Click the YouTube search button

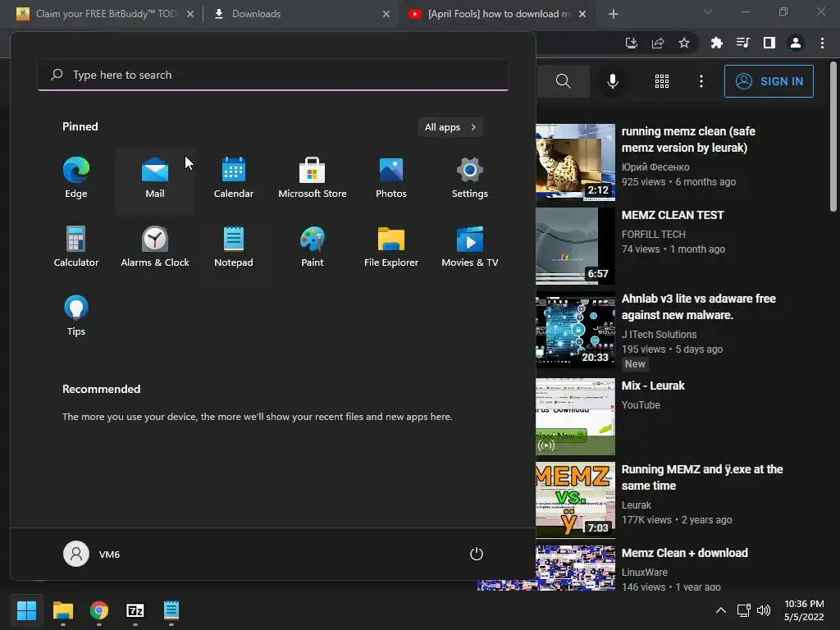(563, 81)
